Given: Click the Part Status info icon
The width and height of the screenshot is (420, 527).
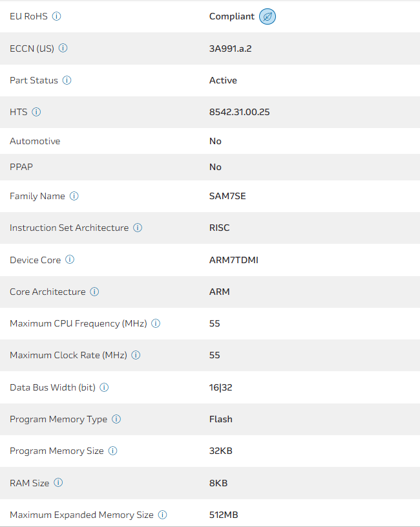Looking at the screenshot, I should [67, 80].
